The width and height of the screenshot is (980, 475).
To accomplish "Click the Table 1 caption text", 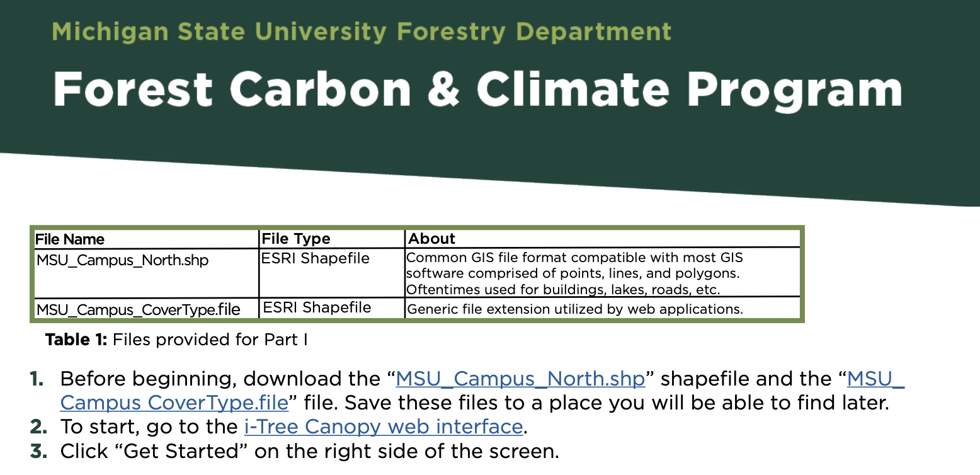I will 176,340.
